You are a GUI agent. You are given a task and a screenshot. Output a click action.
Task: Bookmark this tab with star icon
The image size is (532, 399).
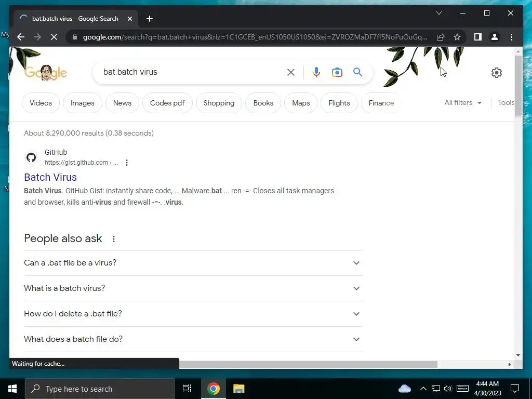pyautogui.click(x=457, y=37)
